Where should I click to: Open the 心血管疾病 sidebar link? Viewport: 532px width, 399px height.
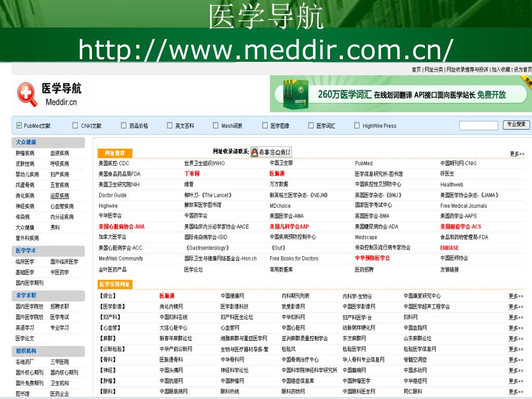click(62, 206)
